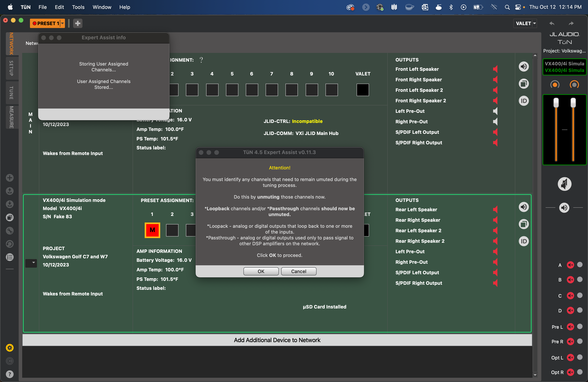
Task: Click the reset circular arrow sidebar icon
Action: pos(10,244)
